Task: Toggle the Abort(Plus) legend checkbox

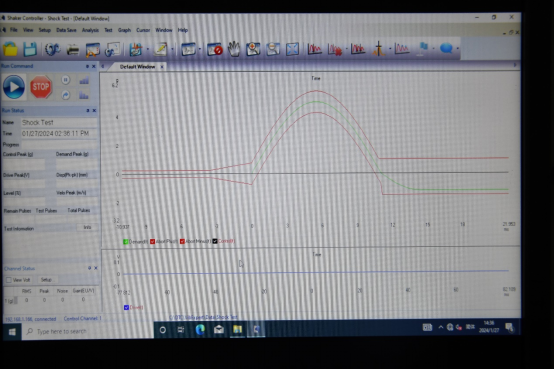Action: pos(153,241)
